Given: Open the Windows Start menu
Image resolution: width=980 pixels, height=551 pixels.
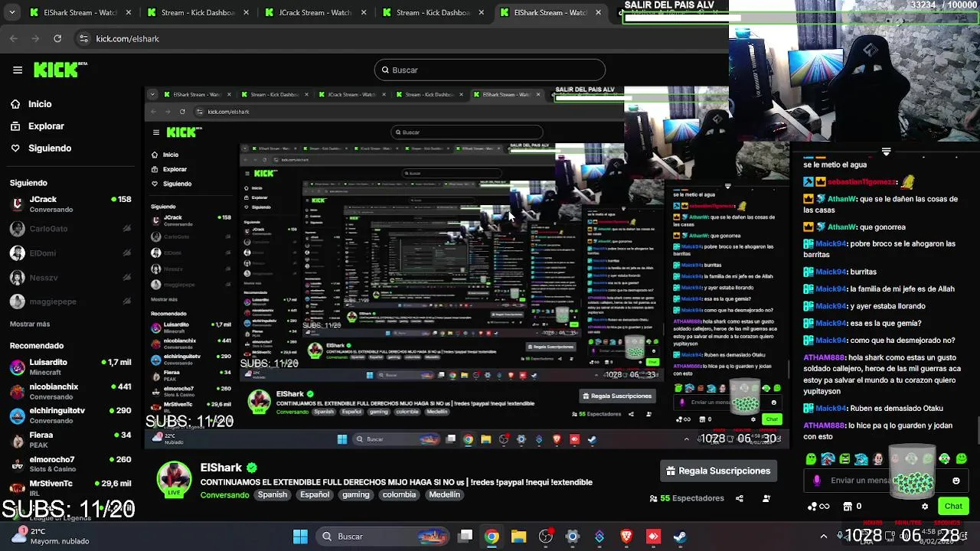Looking at the screenshot, I should (x=300, y=536).
